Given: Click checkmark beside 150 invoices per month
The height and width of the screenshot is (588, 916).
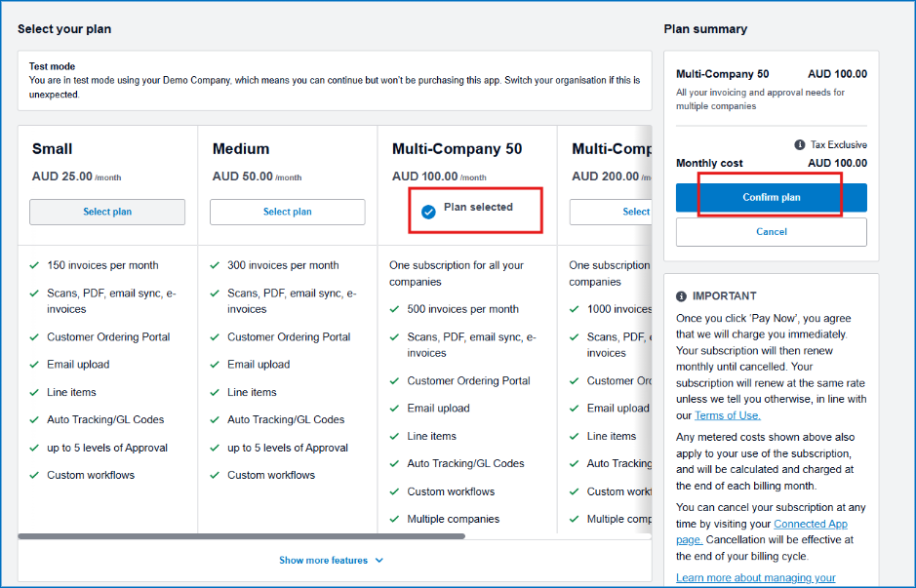Looking at the screenshot, I should pos(34,265).
